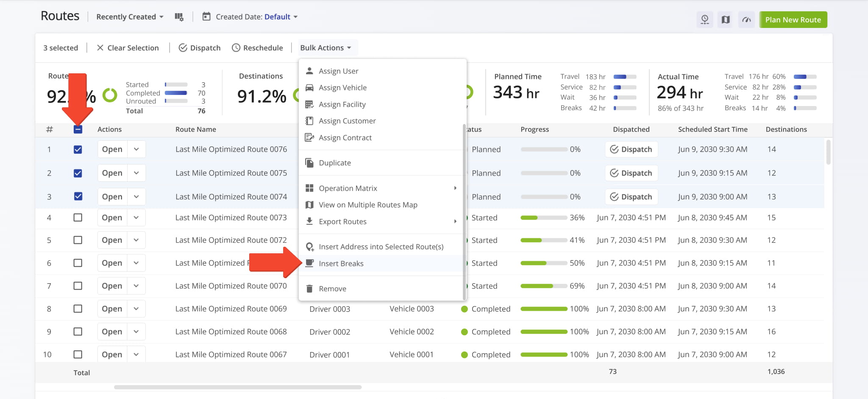Viewport: 868px width, 399px height.
Task: Select Insert Breaks from the menu
Action: (341, 263)
